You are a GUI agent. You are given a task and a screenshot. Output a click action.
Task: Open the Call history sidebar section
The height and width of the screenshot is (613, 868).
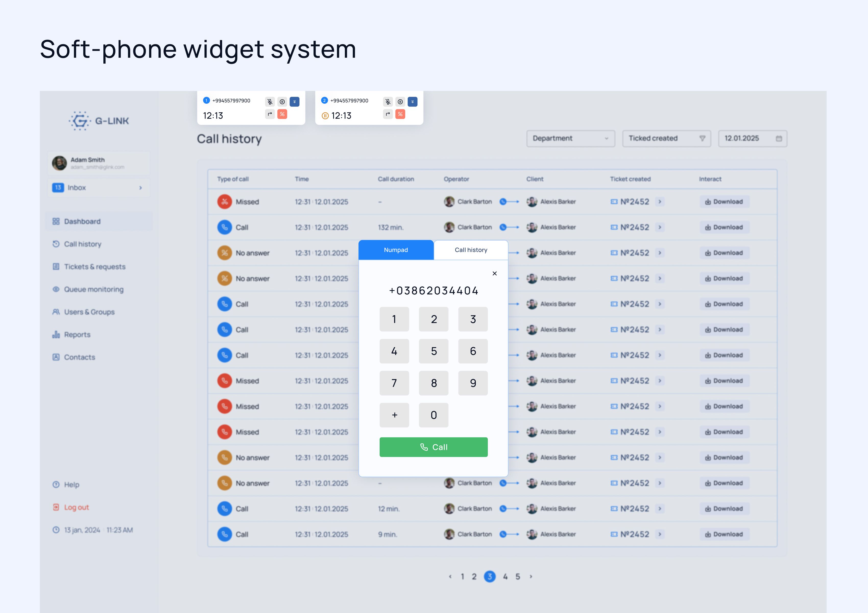point(82,244)
